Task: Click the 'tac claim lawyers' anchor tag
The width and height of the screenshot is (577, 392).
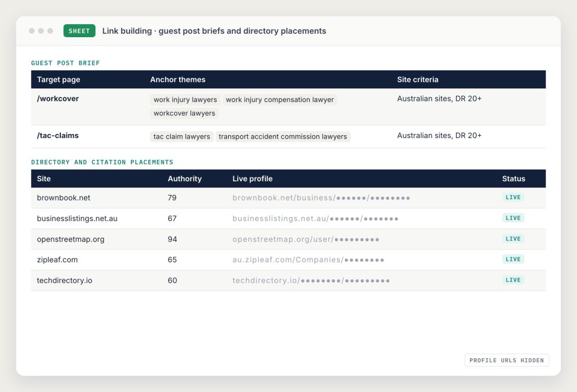Action: (x=182, y=136)
